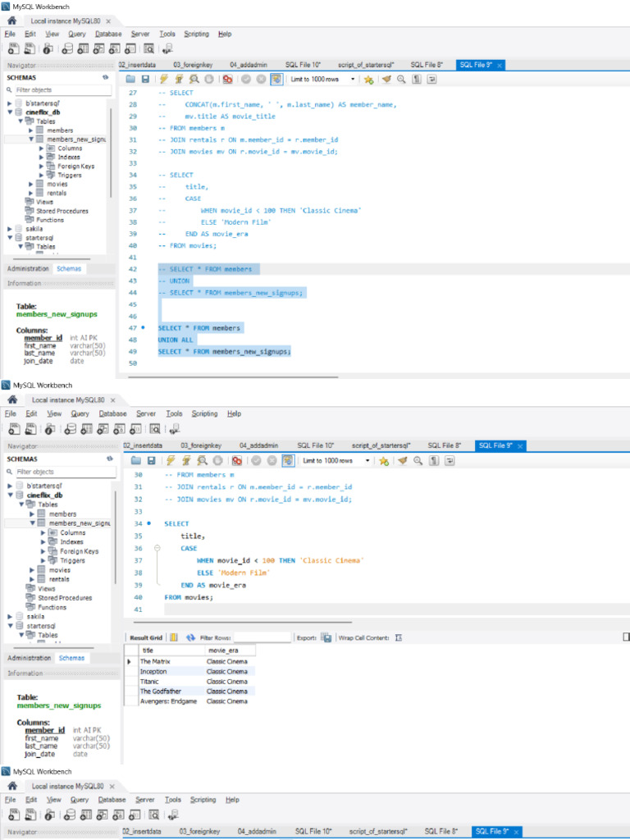Image resolution: width=630 pixels, height=840 pixels.
Task: Open Scripting menu in top window
Action: pos(196,34)
